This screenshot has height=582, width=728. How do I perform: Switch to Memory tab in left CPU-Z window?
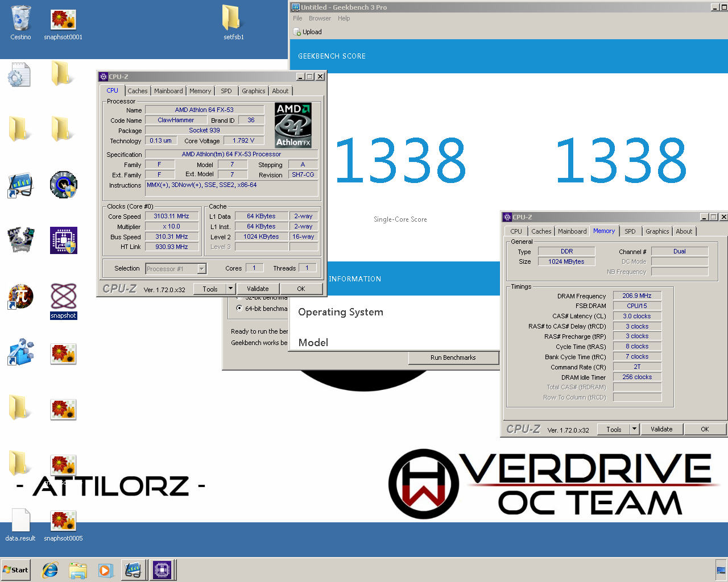(200, 91)
